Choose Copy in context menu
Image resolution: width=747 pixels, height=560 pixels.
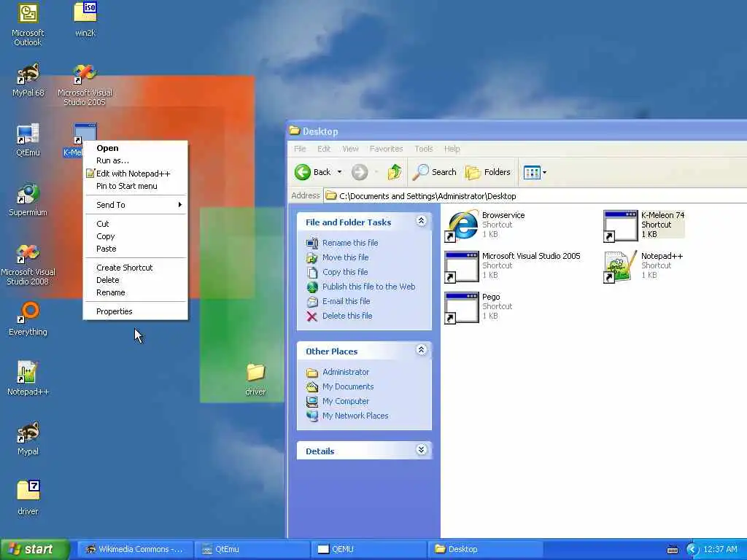click(135, 236)
